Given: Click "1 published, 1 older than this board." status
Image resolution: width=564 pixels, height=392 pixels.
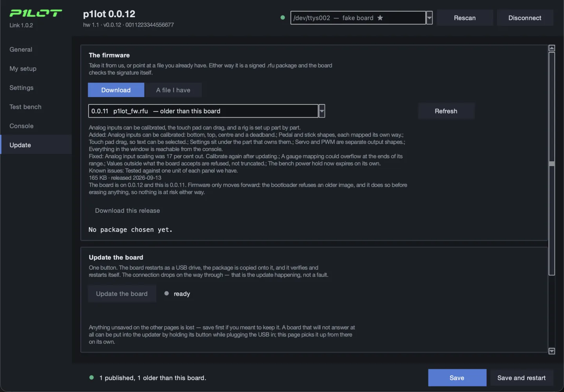Looking at the screenshot, I should [153, 378].
